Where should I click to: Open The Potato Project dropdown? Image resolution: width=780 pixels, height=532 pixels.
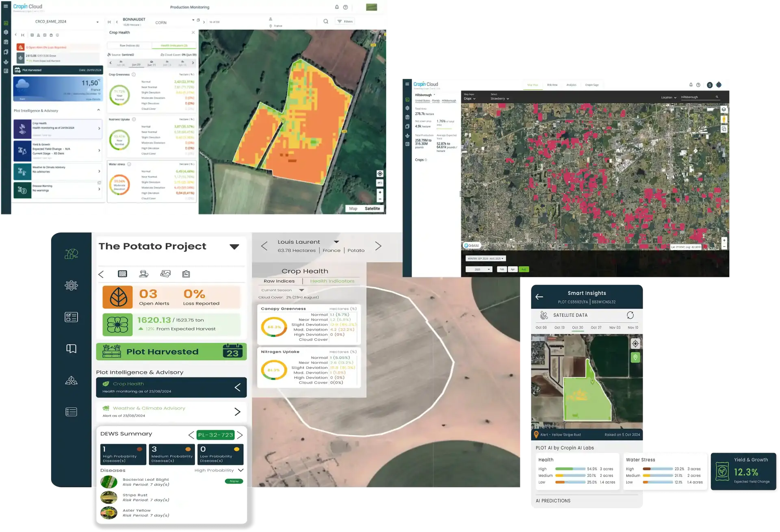point(234,247)
